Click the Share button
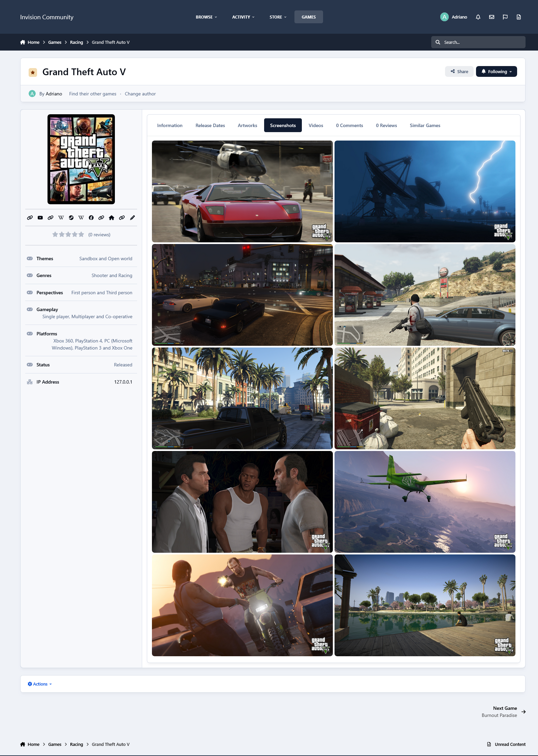Image resolution: width=538 pixels, height=756 pixels. click(x=459, y=71)
